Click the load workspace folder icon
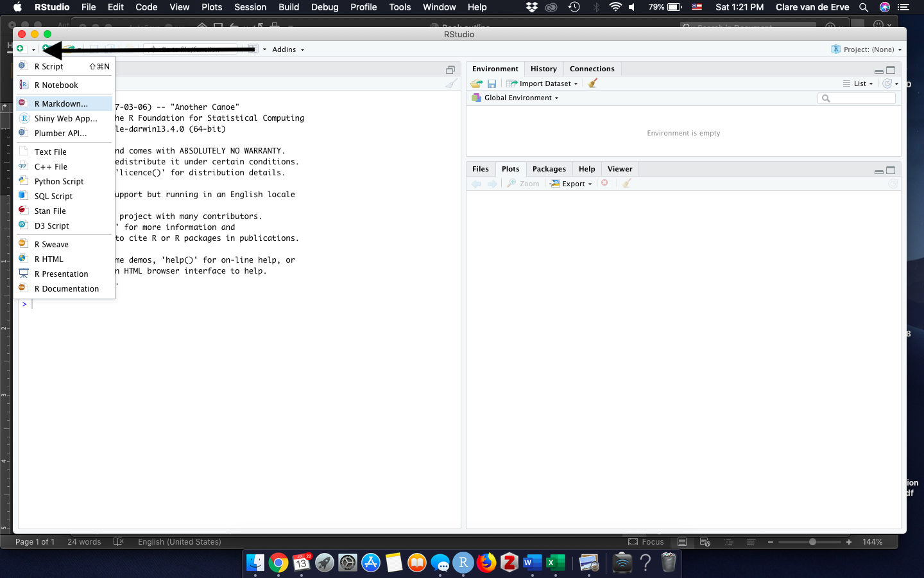Image resolution: width=924 pixels, height=578 pixels. (x=476, y=83)
